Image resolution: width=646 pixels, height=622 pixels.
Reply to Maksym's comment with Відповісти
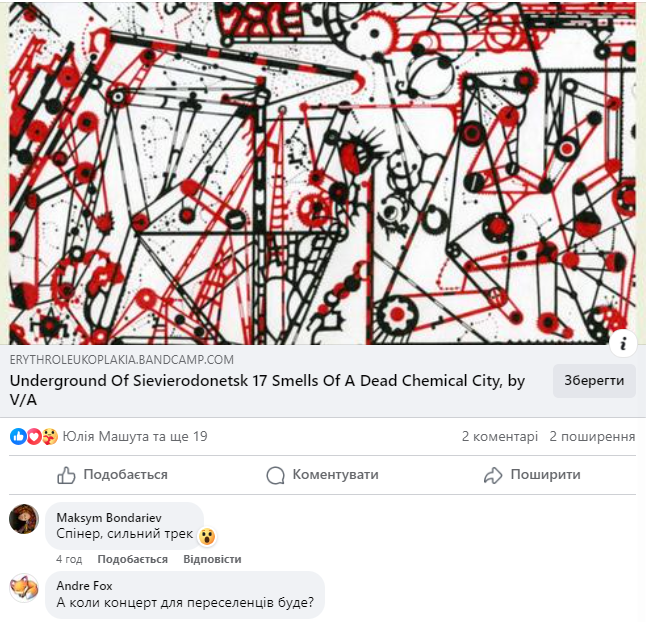coord(212,559)
